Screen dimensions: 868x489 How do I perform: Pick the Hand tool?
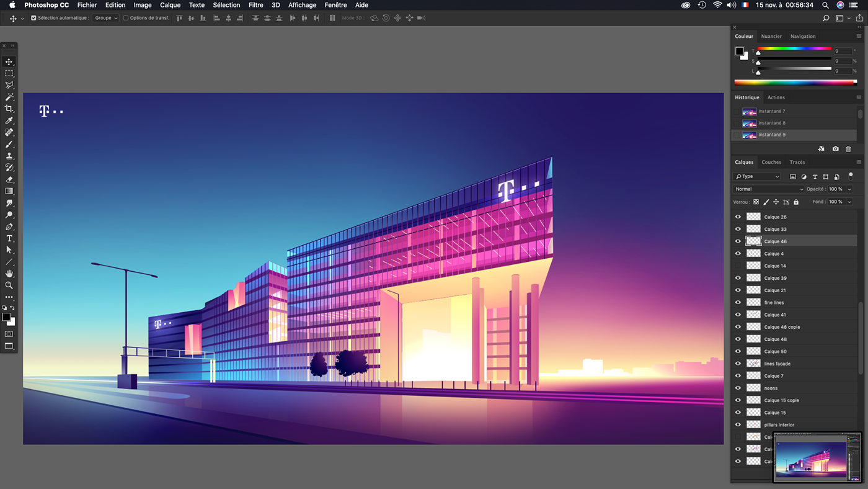point(9,274)
